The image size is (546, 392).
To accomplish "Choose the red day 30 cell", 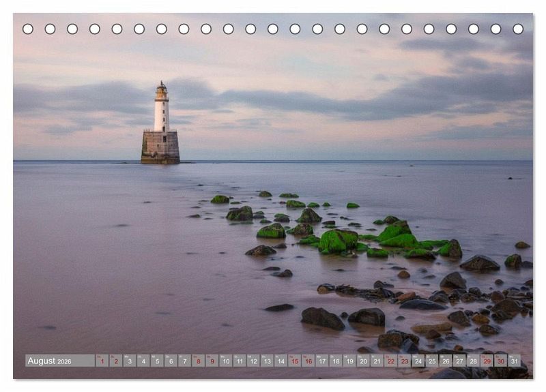I will pyautogui.click(x=500, y=361).
